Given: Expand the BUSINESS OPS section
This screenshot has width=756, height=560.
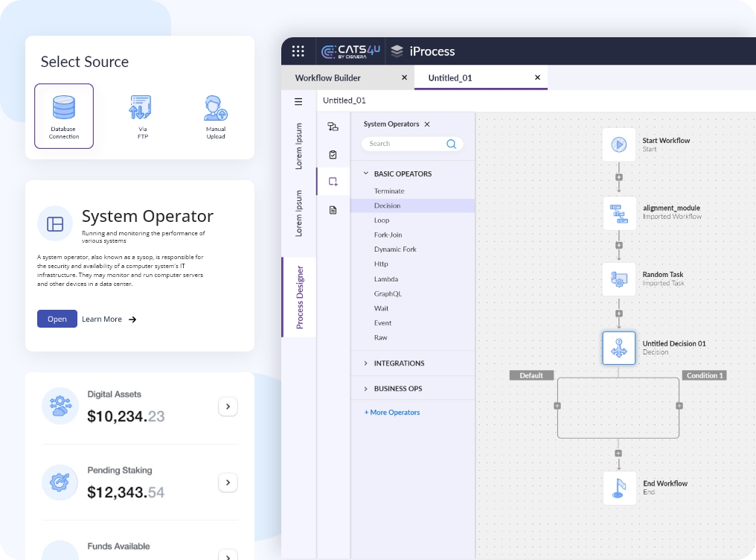Looking at the screenshot, I should pos(366,389).
